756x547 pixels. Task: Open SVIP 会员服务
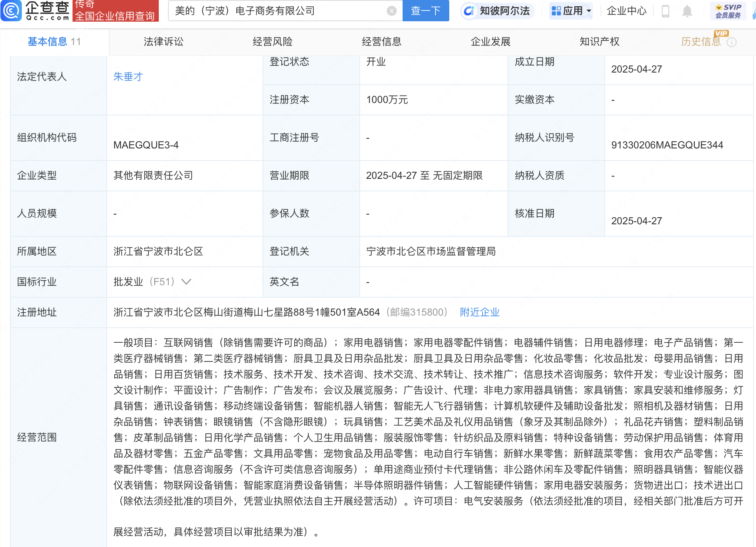728,11
